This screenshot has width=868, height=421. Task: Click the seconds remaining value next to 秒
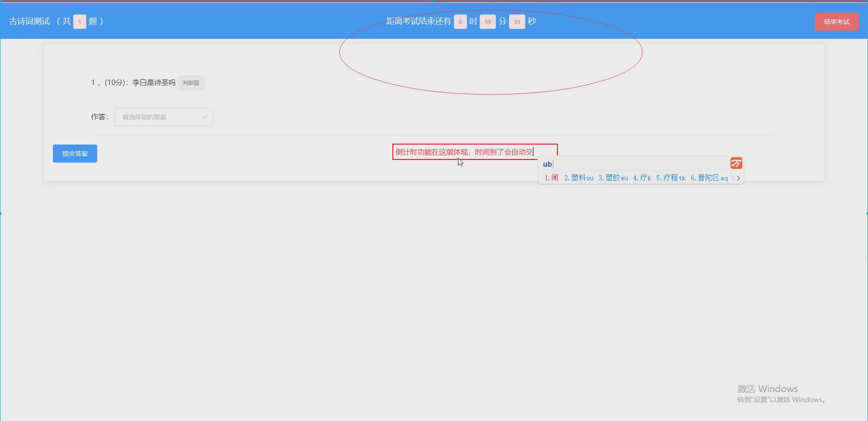click(517, 22)
